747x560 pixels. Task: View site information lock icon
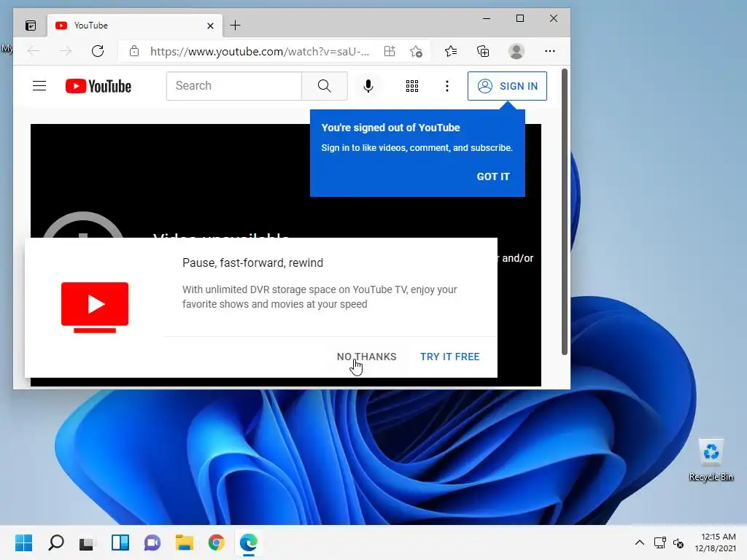[134, 51]
